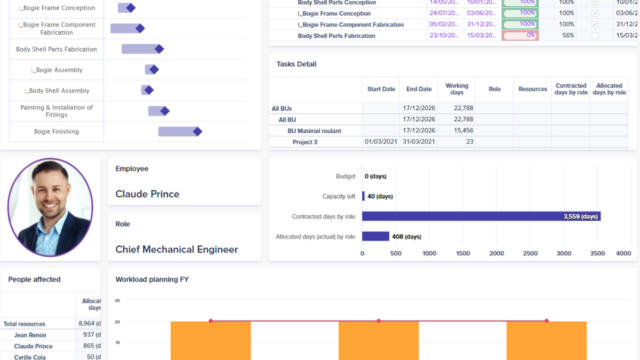Click the 56% value in Body Shell Parts Fabrication row
Image resolution: width=640 pixels, height=360 pixels.
pos(568,36)
